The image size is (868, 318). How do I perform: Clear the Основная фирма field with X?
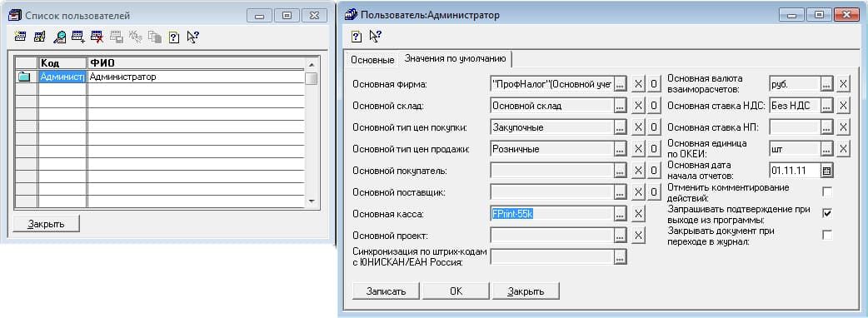[638, 84]
